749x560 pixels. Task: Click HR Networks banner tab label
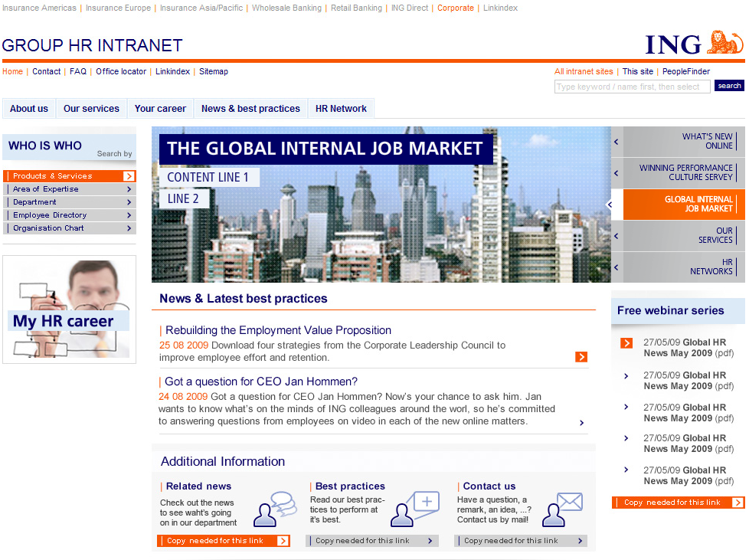click(x=711, y=267)
